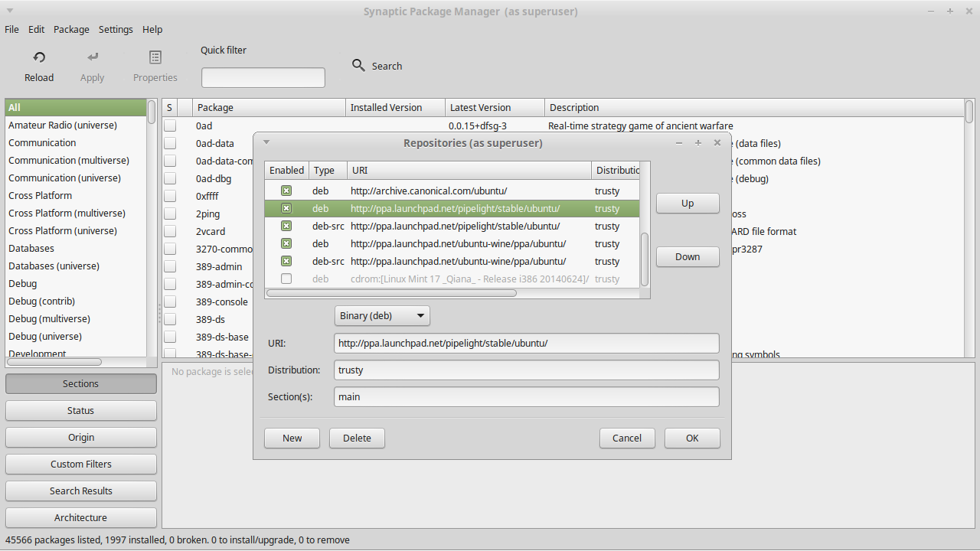Screen dimensions: 980x551
Task: Delete the selected repository
Action: pyautogui.click(x=357, y=439)
